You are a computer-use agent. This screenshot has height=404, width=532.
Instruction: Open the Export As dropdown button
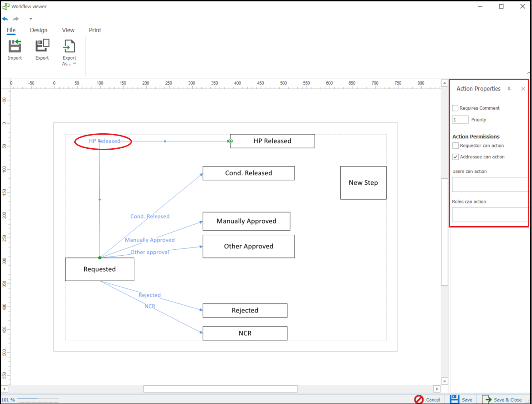coord(69,52)
